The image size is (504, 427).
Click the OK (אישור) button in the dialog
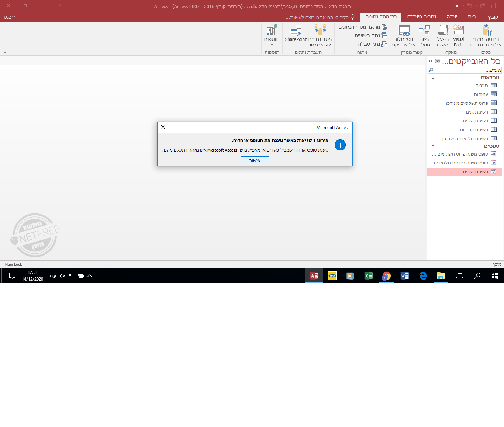[x=255, y=160]
